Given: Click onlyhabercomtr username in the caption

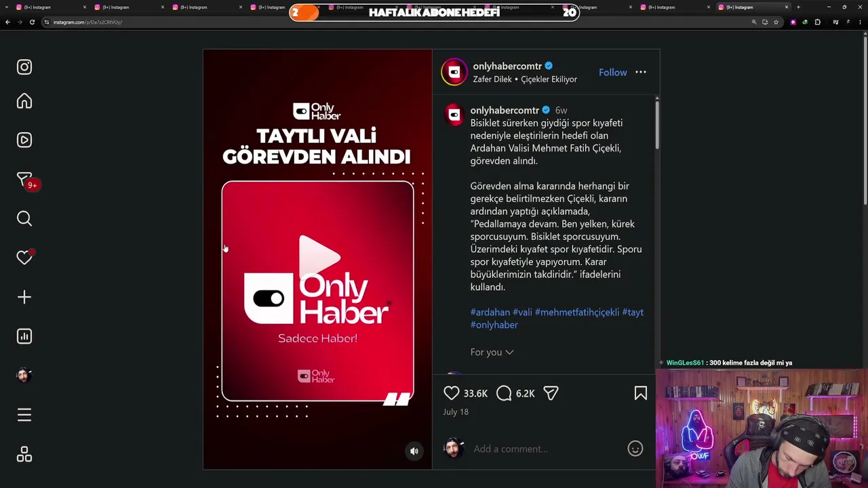Looking at the screenshot, I should point(505,110).
